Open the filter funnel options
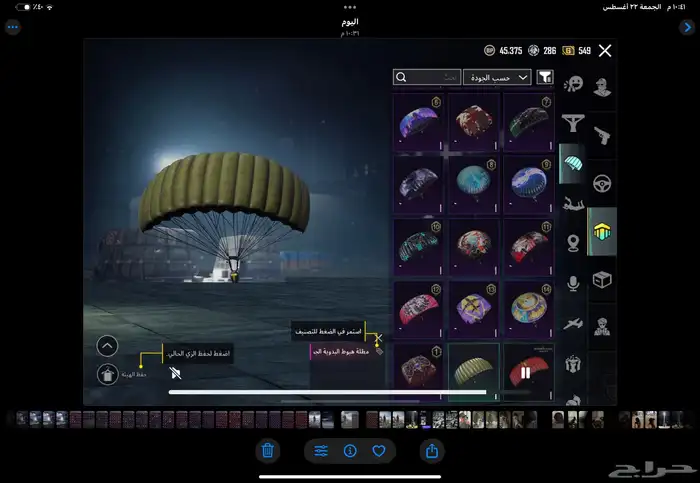 click(x=545, y=77)
